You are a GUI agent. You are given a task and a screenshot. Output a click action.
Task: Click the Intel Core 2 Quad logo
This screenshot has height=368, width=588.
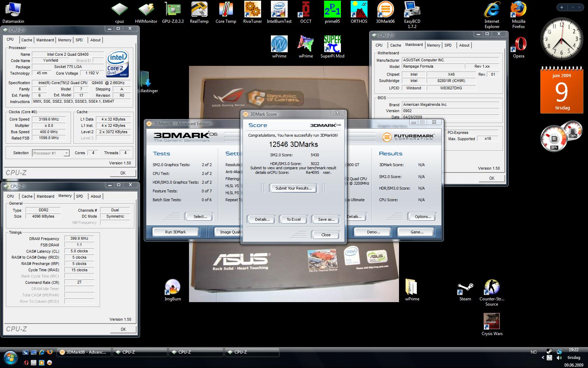[x=117, y=64]
